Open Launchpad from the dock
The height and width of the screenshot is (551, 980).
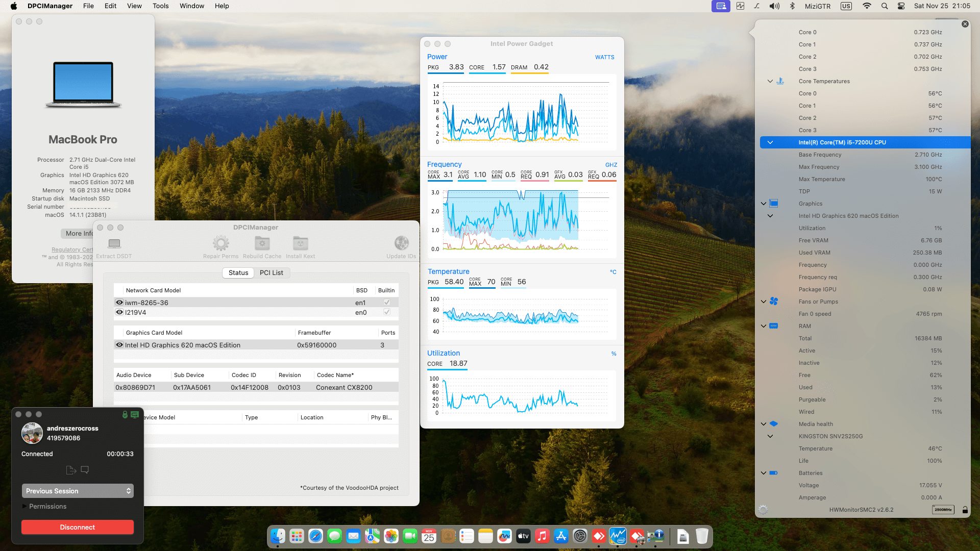click(x=297, y=536)
